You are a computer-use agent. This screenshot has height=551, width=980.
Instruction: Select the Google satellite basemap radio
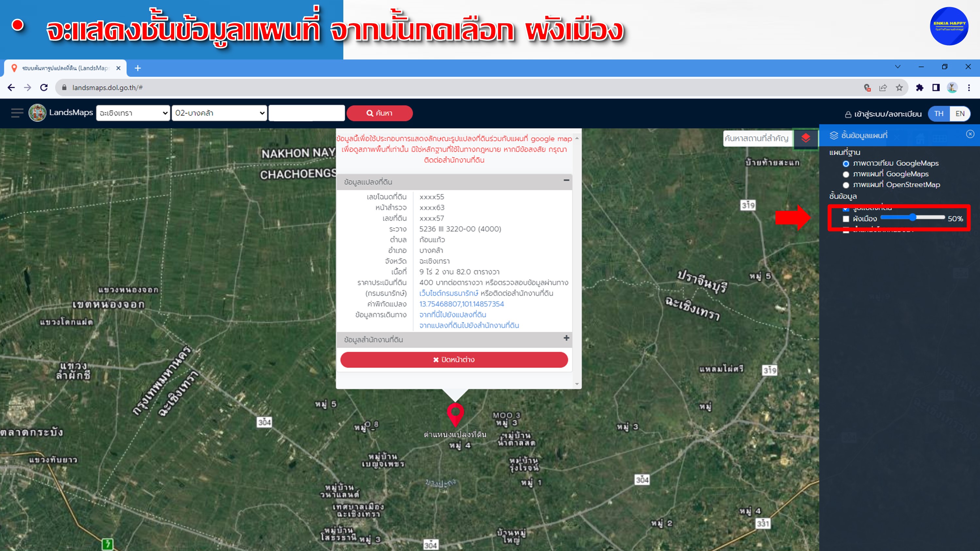[846, 164]
